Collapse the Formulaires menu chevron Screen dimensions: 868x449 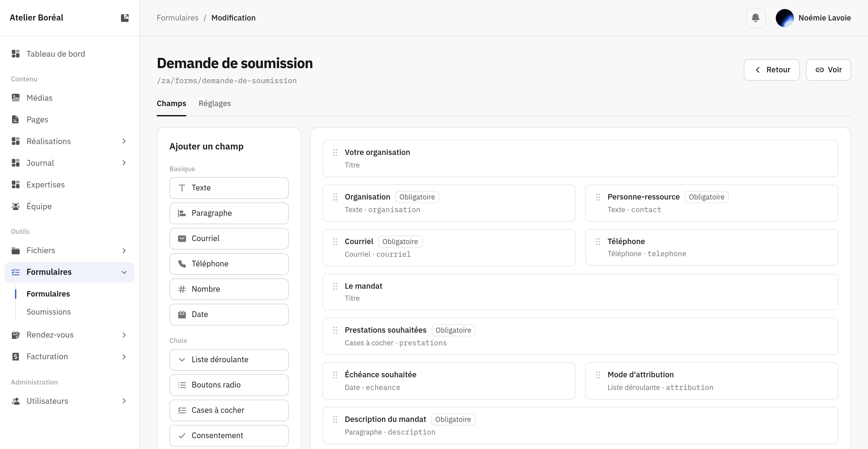(x=124, y=272)
